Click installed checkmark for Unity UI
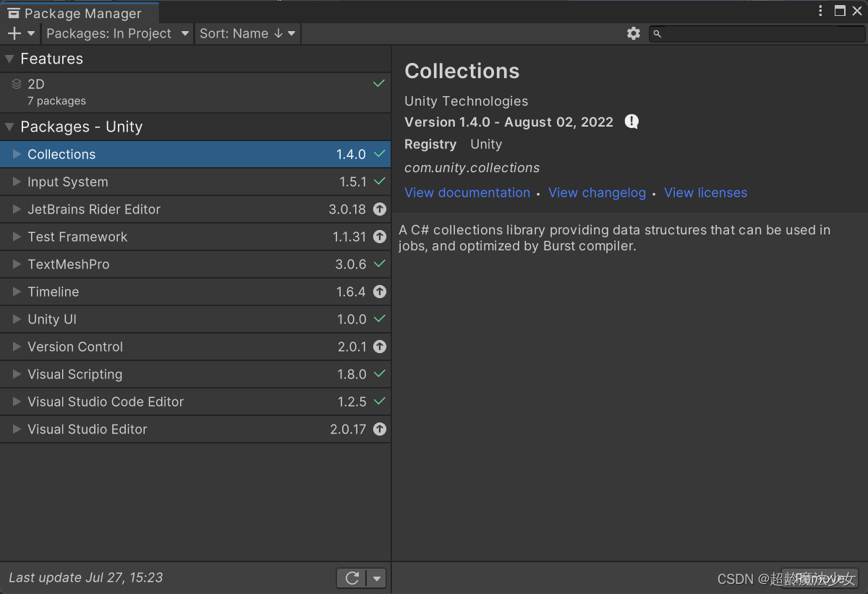This screenshot has height=594, width=868. [380, 319]
